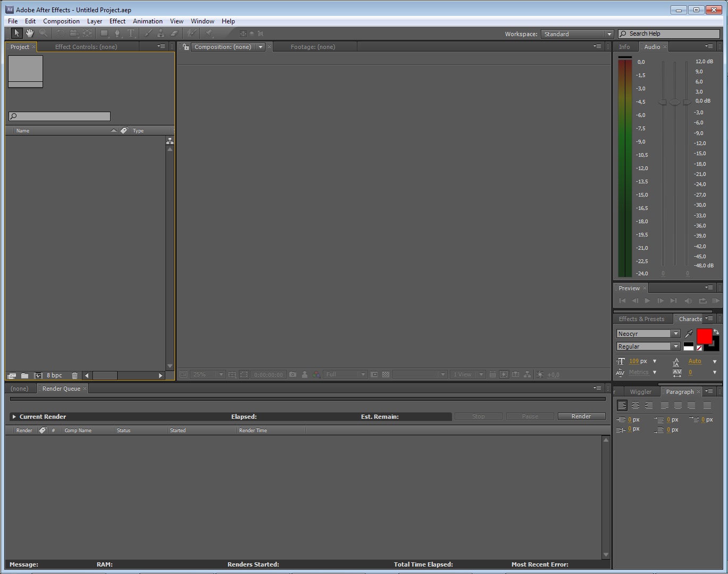Click the Render button
This screenshot has width=728, height=574.
coord(581,416)
